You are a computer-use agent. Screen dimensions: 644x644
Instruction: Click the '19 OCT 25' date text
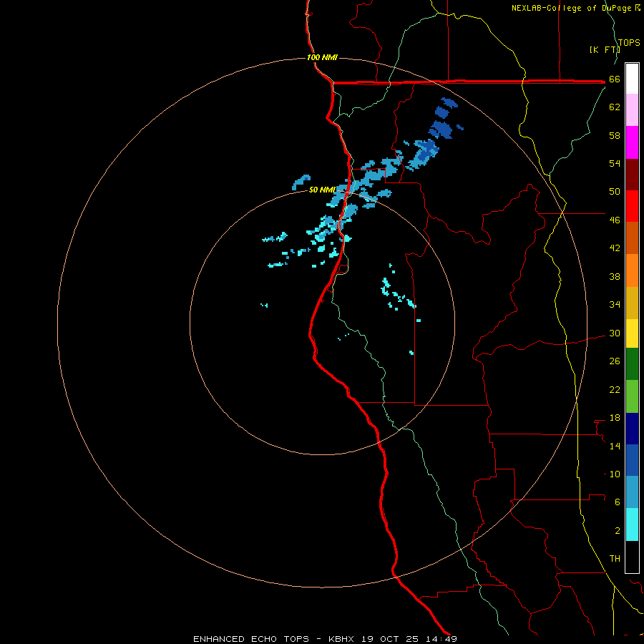389,639
